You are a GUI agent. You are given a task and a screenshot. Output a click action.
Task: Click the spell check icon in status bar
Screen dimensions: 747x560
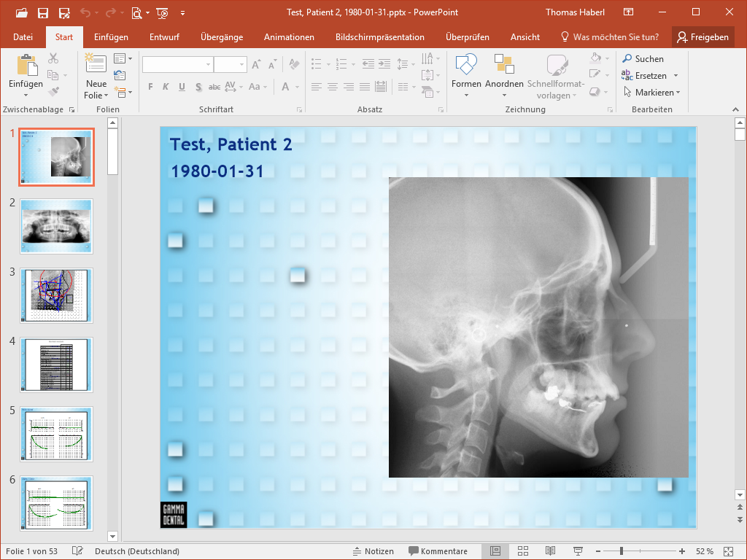tap(77, 551)
